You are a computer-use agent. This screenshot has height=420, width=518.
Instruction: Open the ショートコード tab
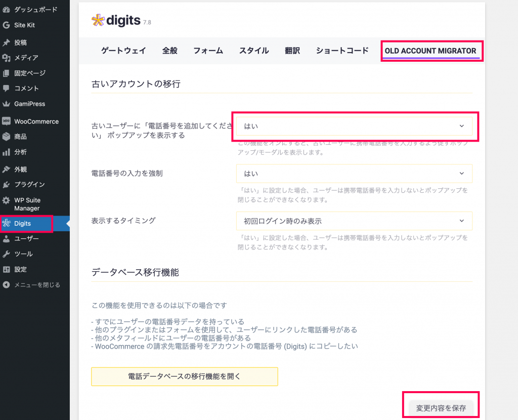click(342, 51)
